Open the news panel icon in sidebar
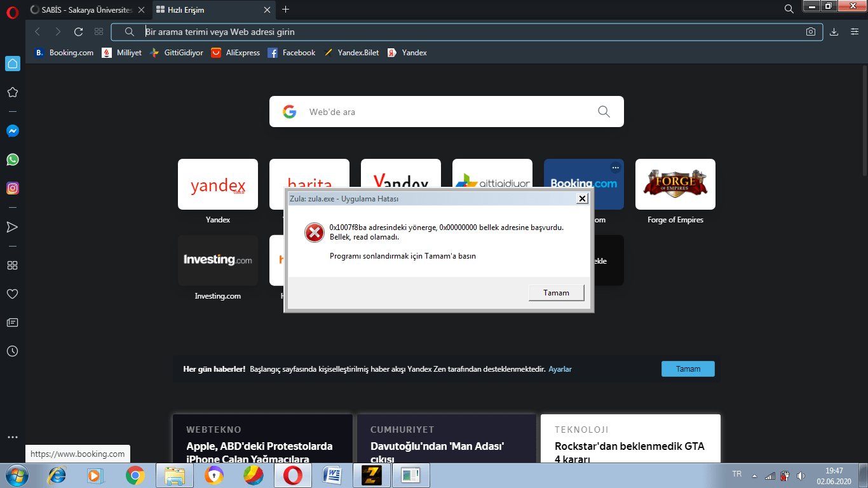Image resolution: width=868 pixels, height=488 pixels. click(12, 323)
